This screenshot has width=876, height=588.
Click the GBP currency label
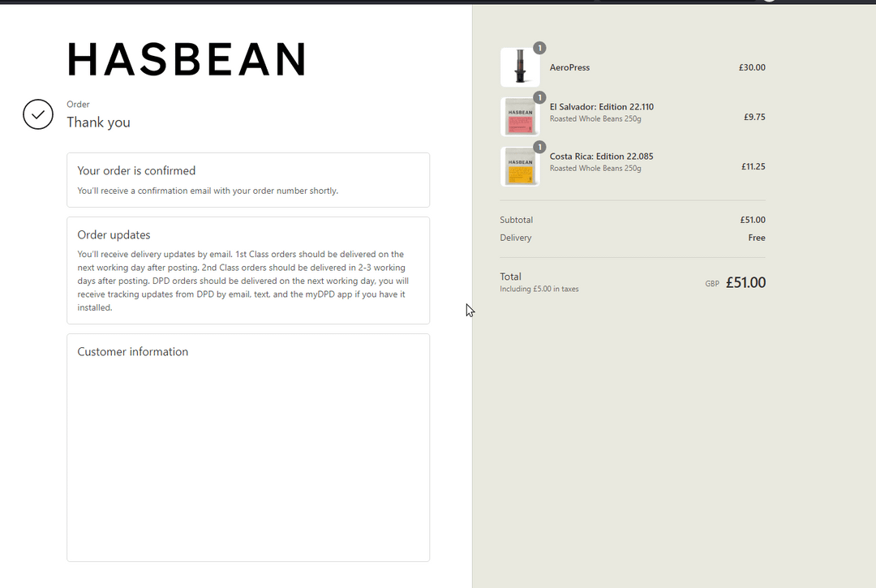point(712,284)
